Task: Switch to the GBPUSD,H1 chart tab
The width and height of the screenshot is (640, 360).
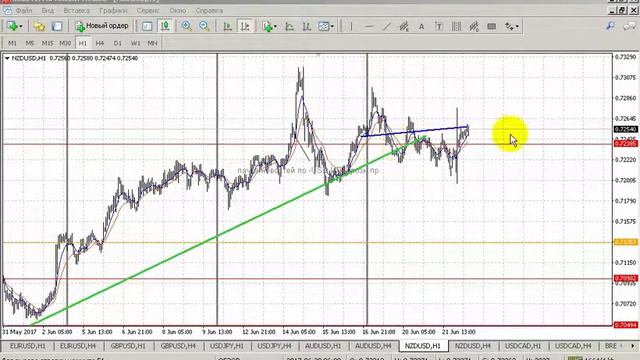Action: pos(128,346)
